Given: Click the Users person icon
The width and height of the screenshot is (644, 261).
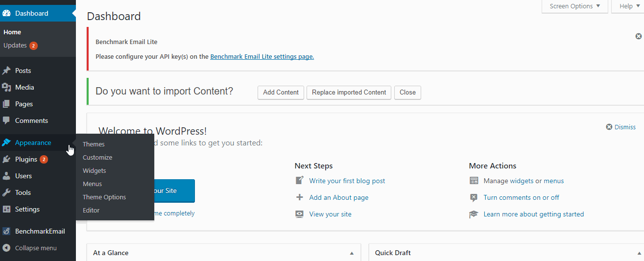Looking at the screenshot, I should tap(6, 176).
